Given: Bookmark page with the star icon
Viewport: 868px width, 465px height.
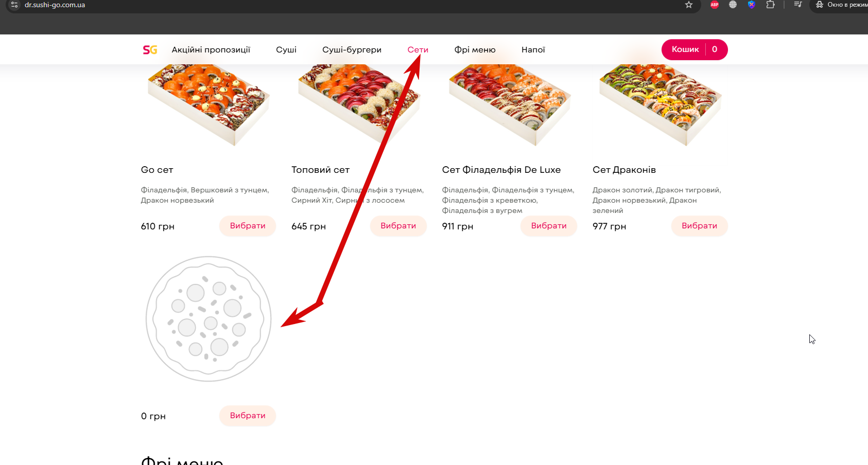Looking at the screenshot, I should click(689, 5).
